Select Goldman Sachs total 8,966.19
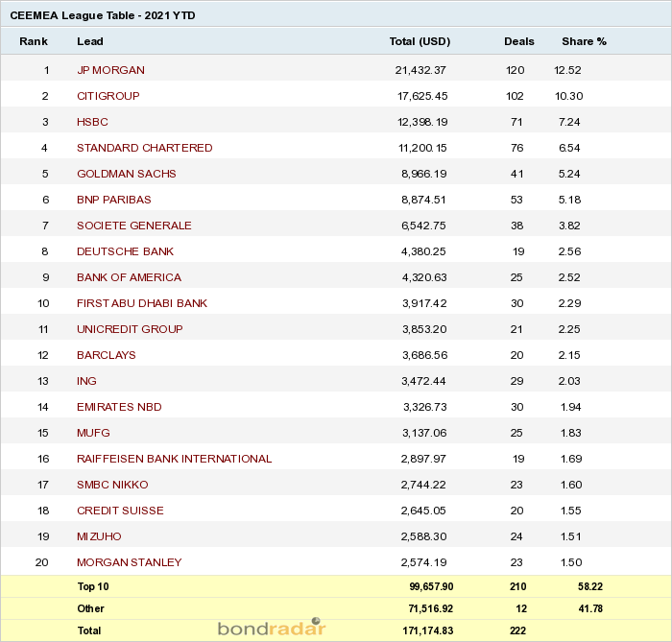672x642 pixels. (x=424, y=174)
